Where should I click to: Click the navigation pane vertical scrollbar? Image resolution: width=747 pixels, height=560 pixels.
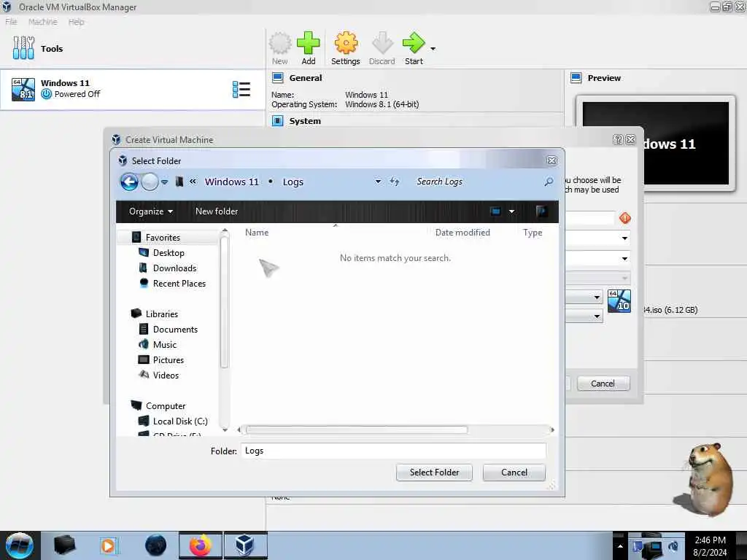coord(225,302)
